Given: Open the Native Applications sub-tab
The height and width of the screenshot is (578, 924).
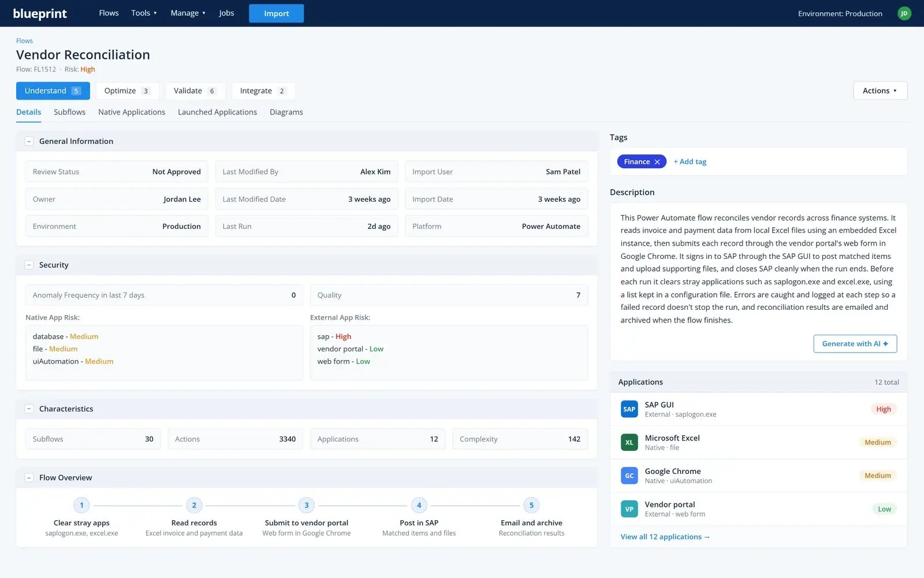Looking at the screenshot, I should click(132, 112).
